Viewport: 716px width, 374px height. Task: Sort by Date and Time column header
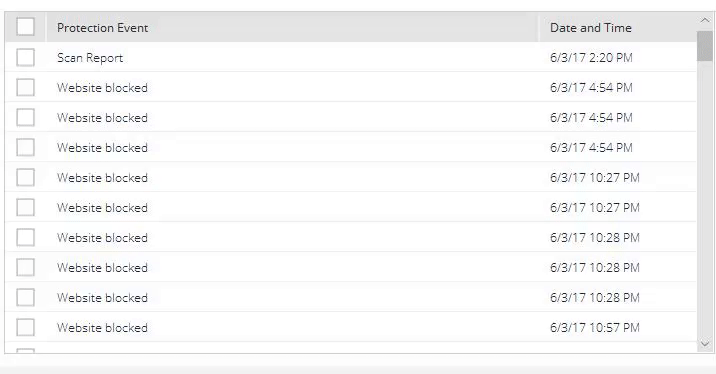pos(590,28)
